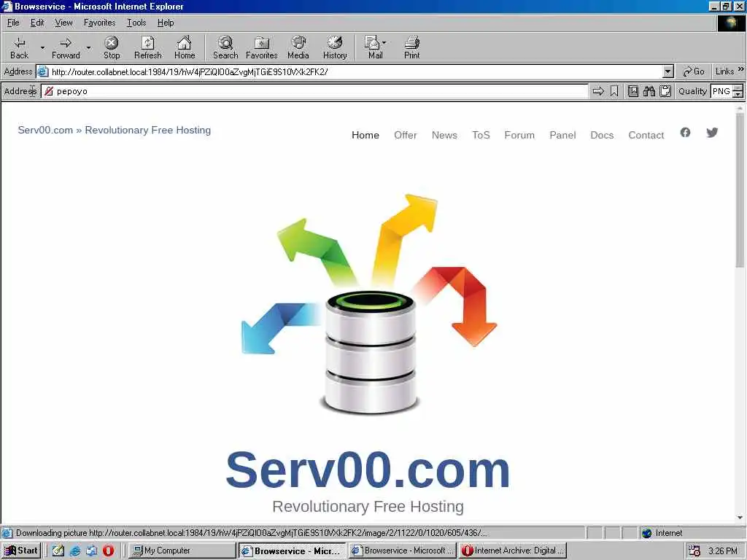Expand the address bar URL dropdown
The height and width of the screenshot is (560, 747).
coord(668,72)
